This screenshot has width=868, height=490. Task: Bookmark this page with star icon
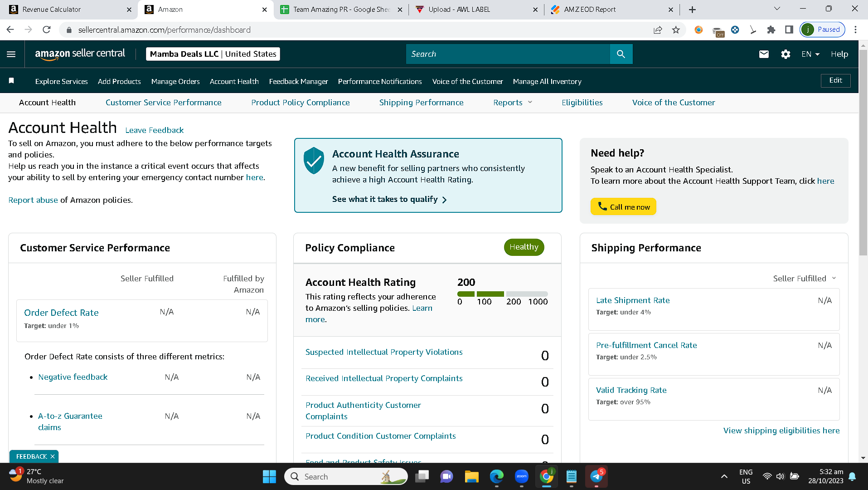pos(676,29)
